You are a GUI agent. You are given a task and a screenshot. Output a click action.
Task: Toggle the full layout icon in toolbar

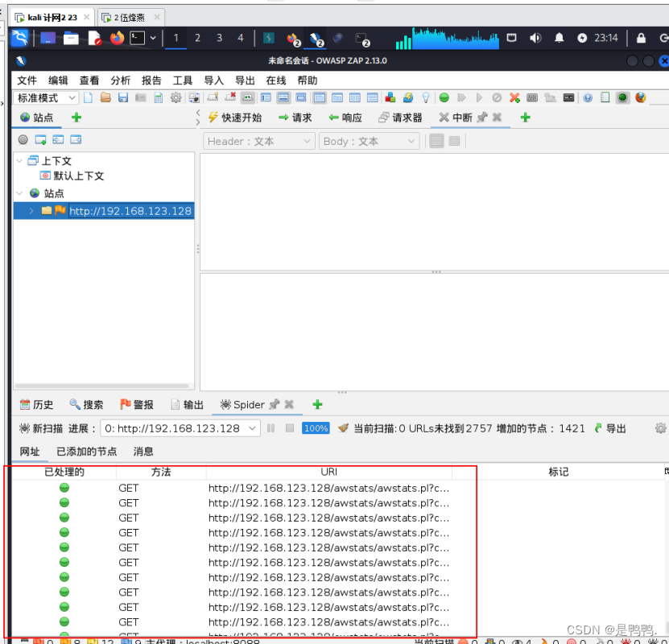pyautogui.click(x=301, y=97)
